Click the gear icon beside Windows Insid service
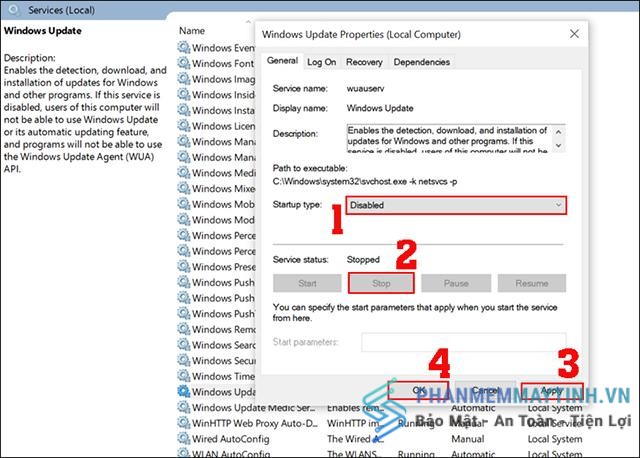Screen dimensions: 640x458 click(x=184, y=94)
